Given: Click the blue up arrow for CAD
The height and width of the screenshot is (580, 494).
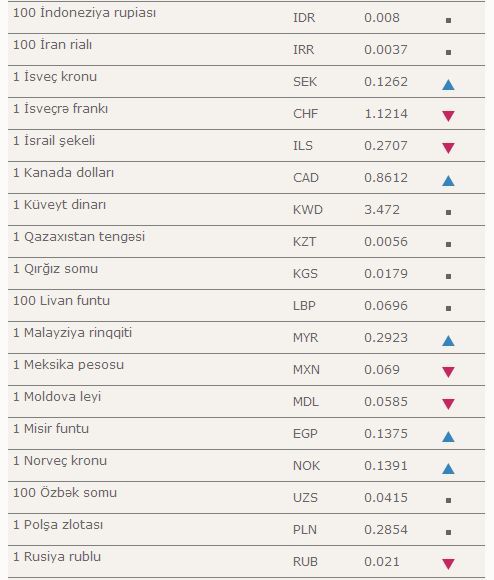Looking at the screenshot, I should [x=448, y=181].
